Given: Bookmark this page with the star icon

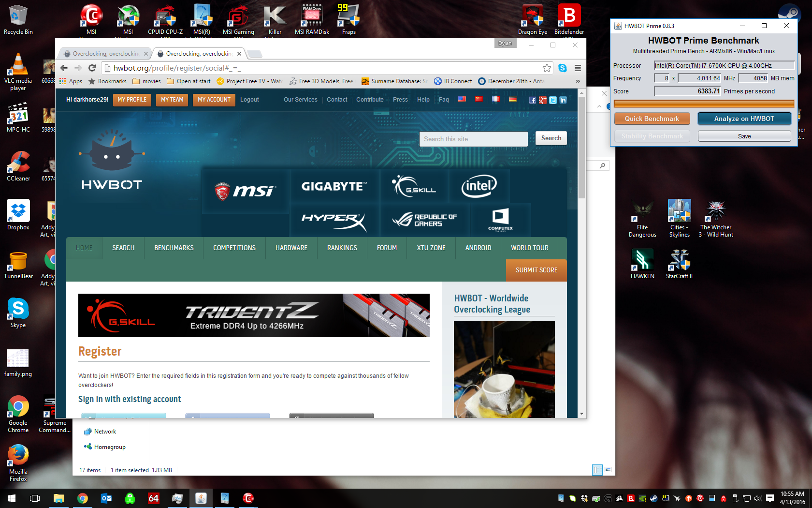Looking at the screenshot, I should pyautogui.click(x=547, y=68).
